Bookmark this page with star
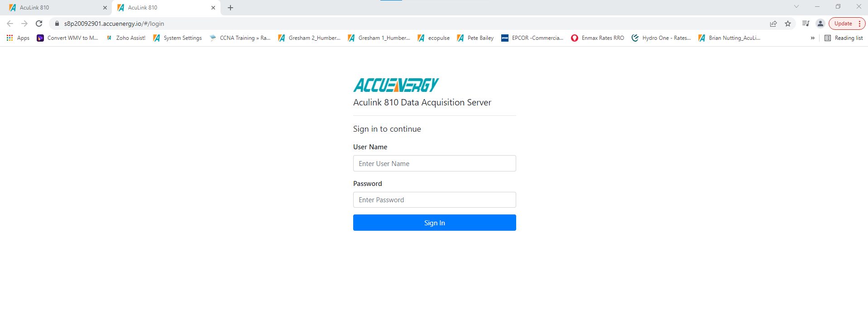Screen dimensions: 868x309 coord(788,24)
